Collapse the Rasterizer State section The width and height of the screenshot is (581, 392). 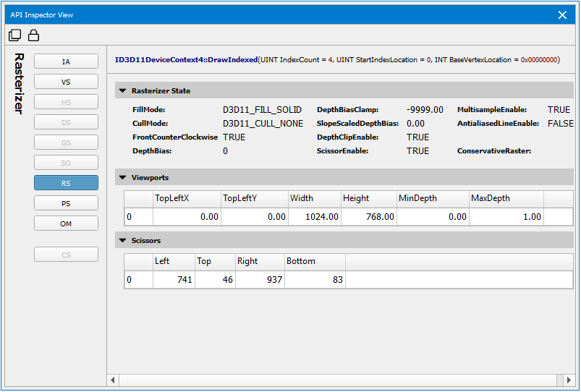122,91
